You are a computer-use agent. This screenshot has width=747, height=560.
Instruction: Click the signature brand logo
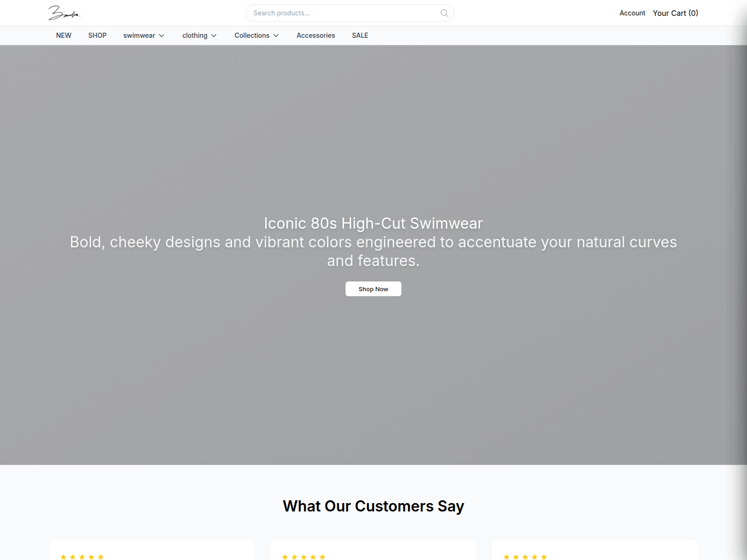[64, 13]
